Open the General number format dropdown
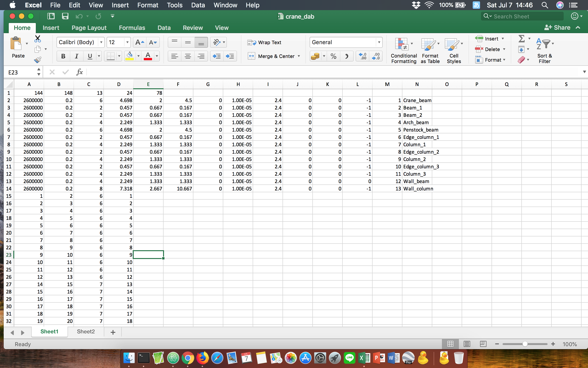This screenshot has width=588, height=368. click(379, 42)
